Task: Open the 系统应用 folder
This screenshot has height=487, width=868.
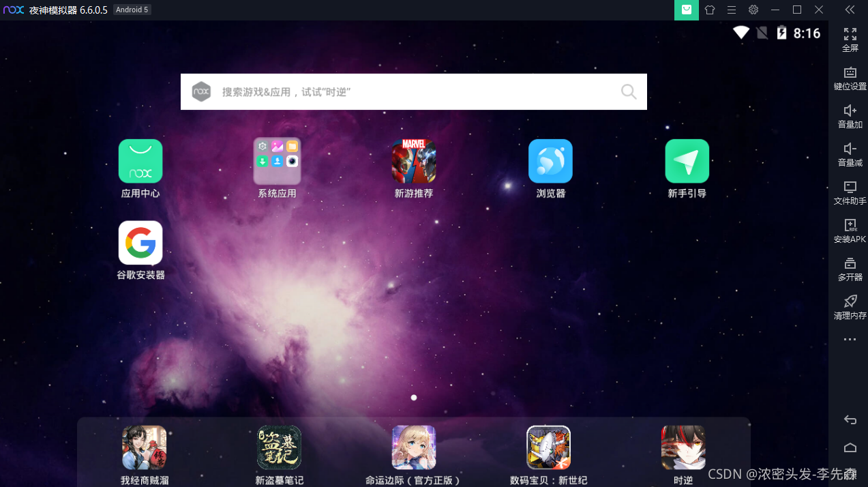Action: point(277,162)
